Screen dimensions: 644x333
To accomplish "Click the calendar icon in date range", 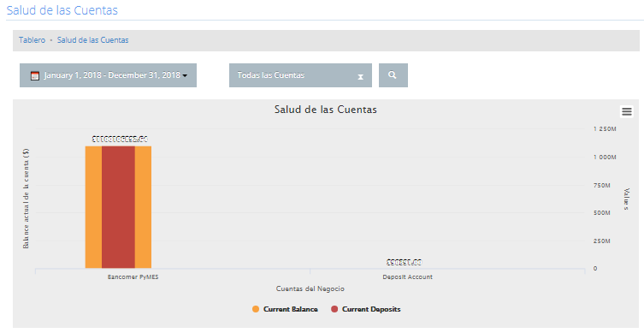I will pos(35,75).
